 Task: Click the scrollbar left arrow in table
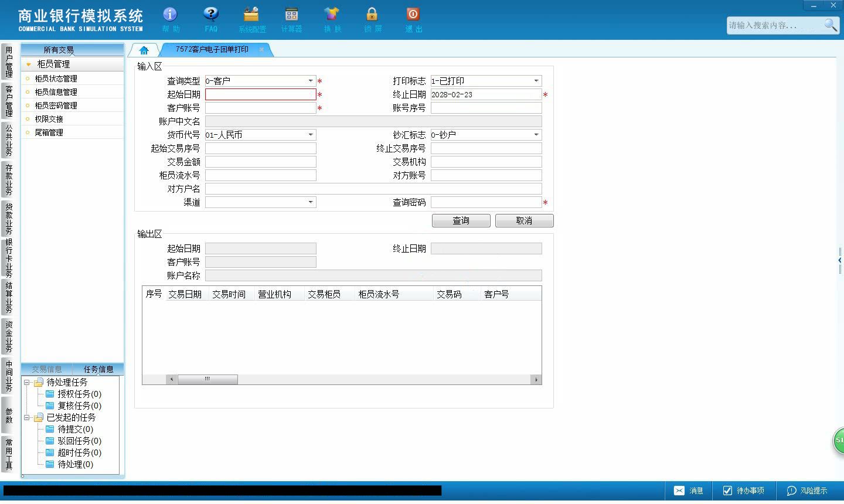click(172, 379)
